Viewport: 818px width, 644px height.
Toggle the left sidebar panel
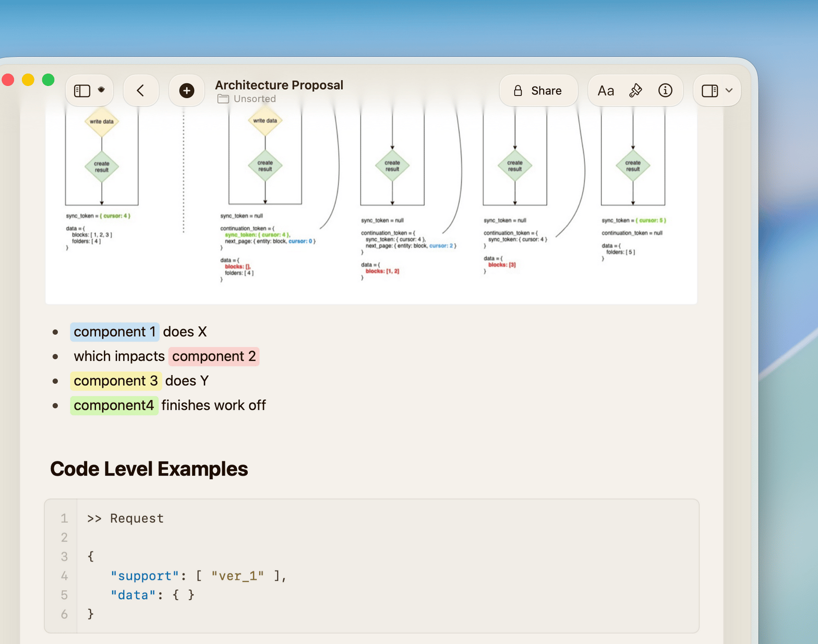(82, 91)
